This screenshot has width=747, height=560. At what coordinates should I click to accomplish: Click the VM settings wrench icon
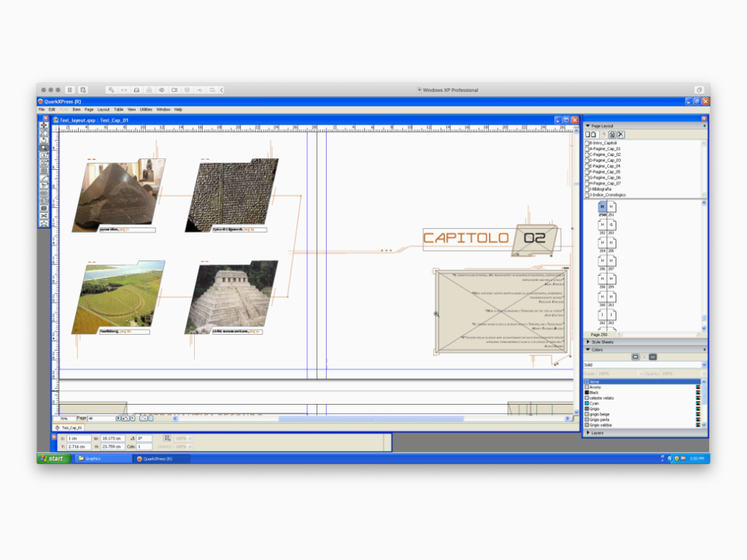[111, 90]
